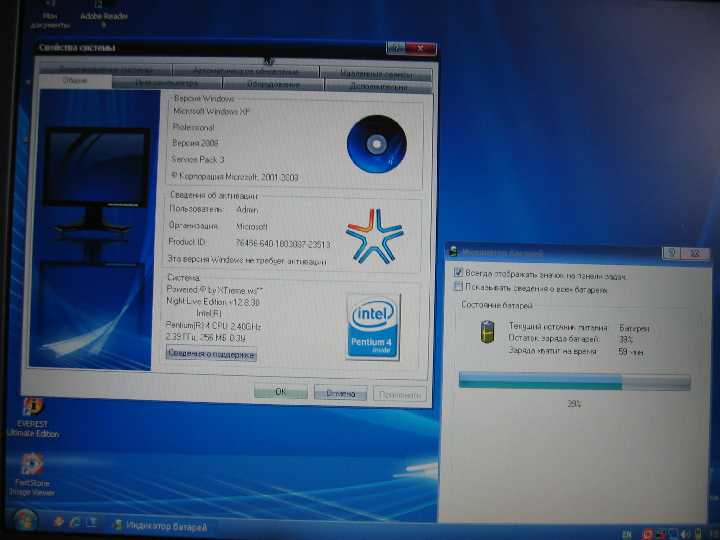This screenshot has width=720, height=540.
Task: Click 'Заряда хватит на время' label
Action: 552,350
